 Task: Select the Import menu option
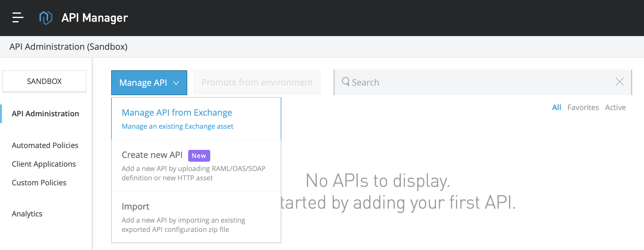click(x=136, y=206)
